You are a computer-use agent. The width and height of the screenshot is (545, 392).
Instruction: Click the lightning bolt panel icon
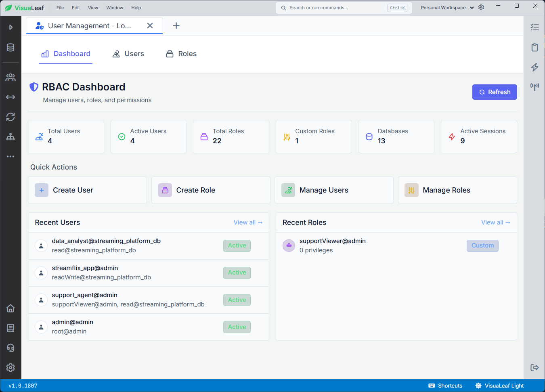[535, 67]
